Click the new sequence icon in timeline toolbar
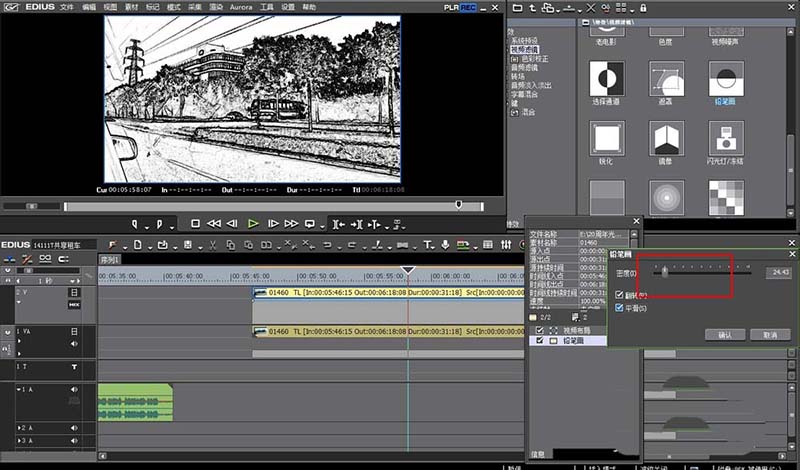800x470 pixels. [137, 245]
